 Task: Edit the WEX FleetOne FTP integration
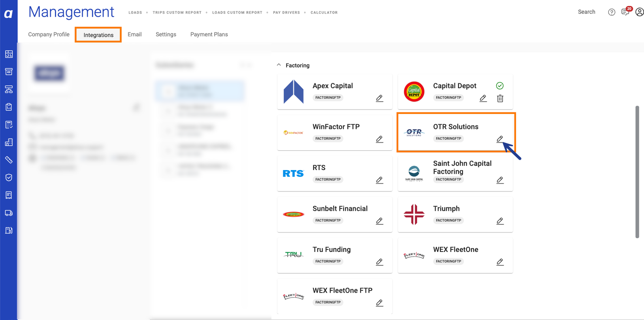click(379, 303)
